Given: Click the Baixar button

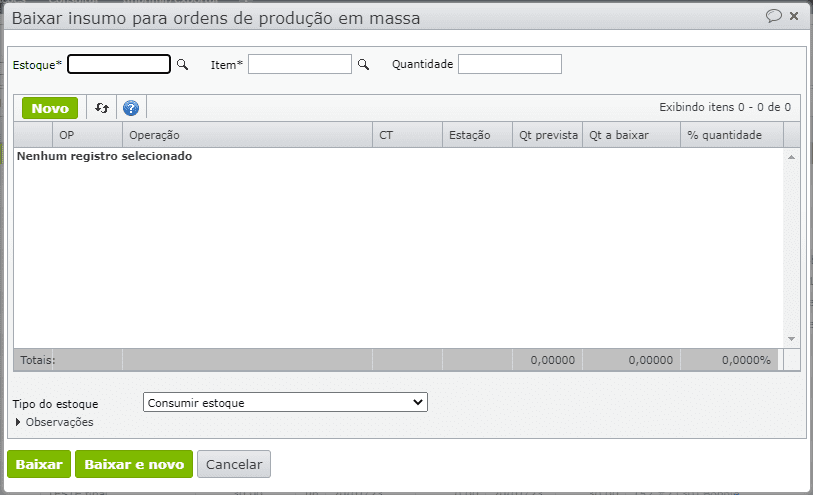Looking at the screenshot, I should coord(39,464).
